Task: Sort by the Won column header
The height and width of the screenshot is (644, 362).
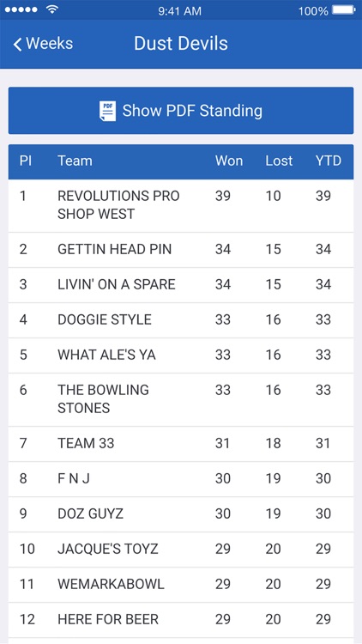Action: tap(229, 161)
